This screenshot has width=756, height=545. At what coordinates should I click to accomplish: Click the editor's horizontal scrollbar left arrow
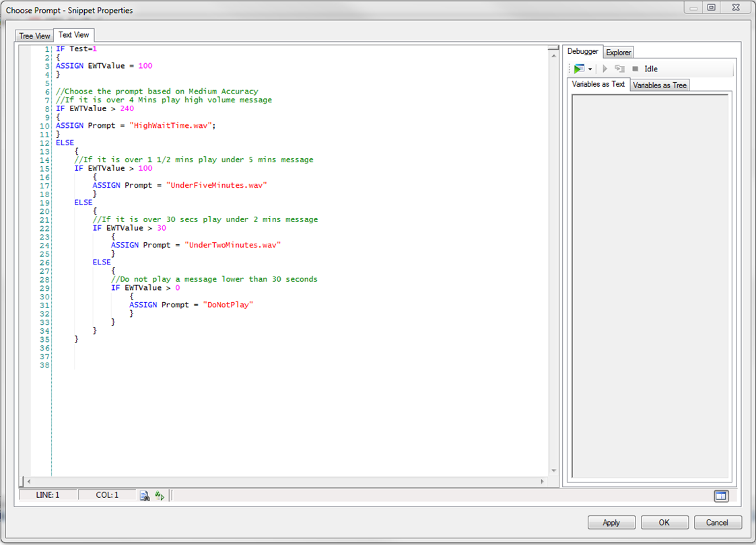coord(28,482)
